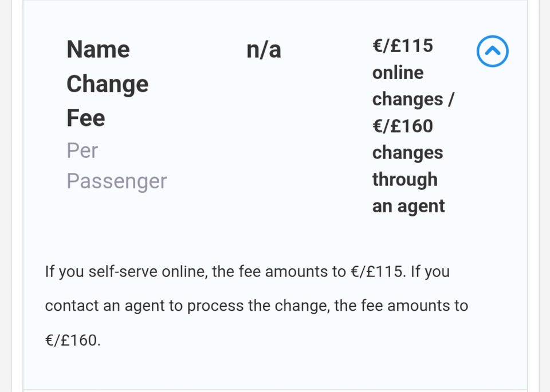Click the word "Change" in the heading
This screenshot has height=392, width=550.
pyautogui.click(x=107, y=84)
